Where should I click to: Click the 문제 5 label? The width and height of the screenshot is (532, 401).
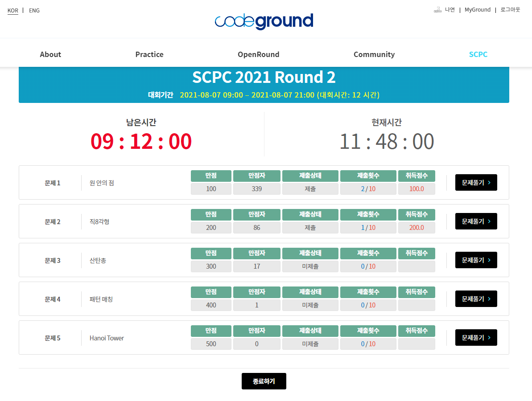click(53, 338)
